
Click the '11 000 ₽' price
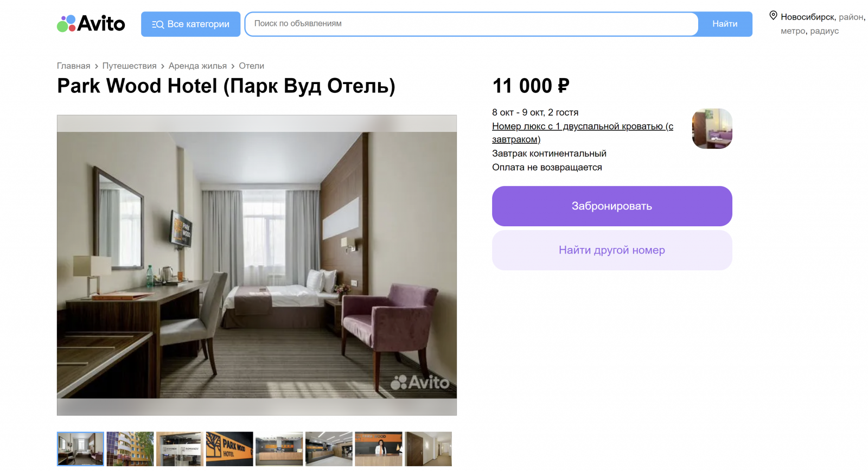click(531, 86)
